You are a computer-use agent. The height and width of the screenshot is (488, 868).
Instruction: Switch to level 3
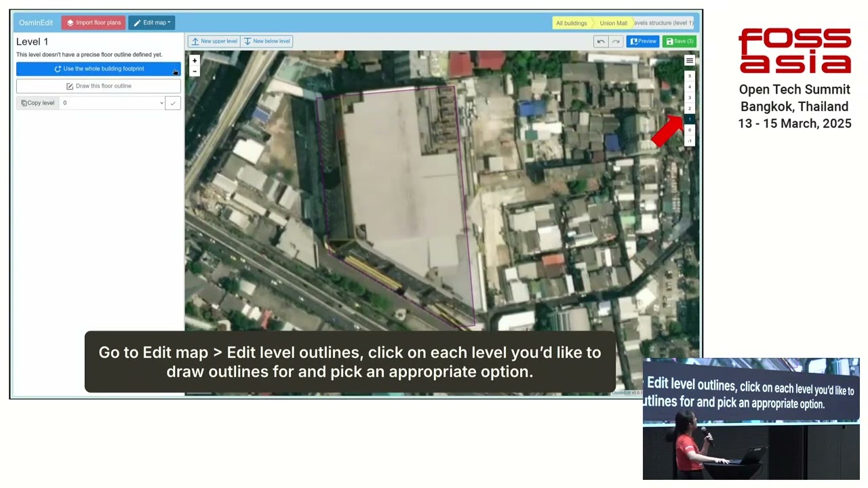(x=690, y=98)
